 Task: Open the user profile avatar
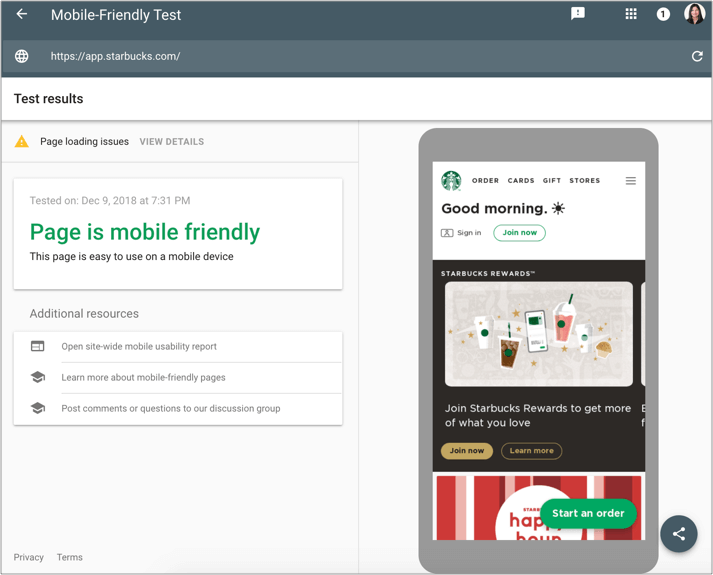click(x=694, y=14)
